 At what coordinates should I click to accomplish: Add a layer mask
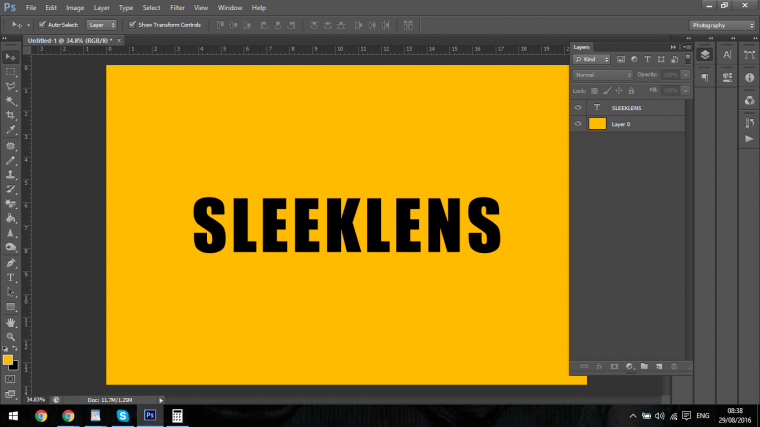pyautogui.click(x=614, y=366)
